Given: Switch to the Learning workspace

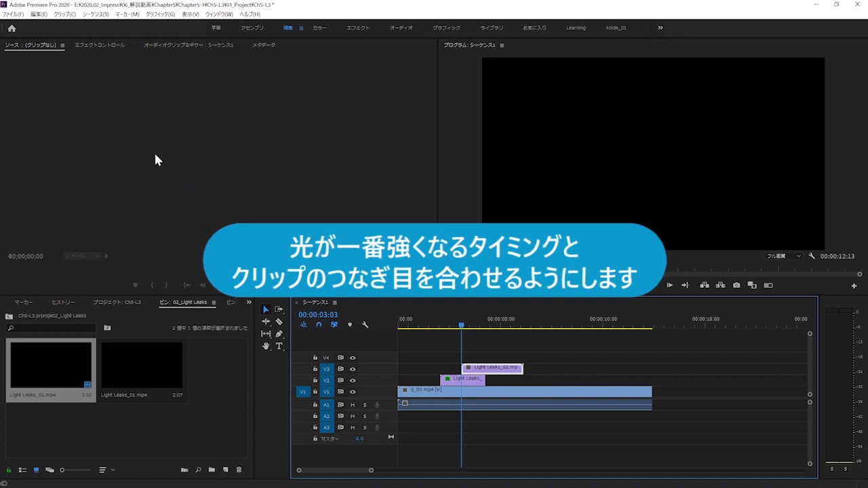Looking at the screenshot, I should [x=576, y=28].
